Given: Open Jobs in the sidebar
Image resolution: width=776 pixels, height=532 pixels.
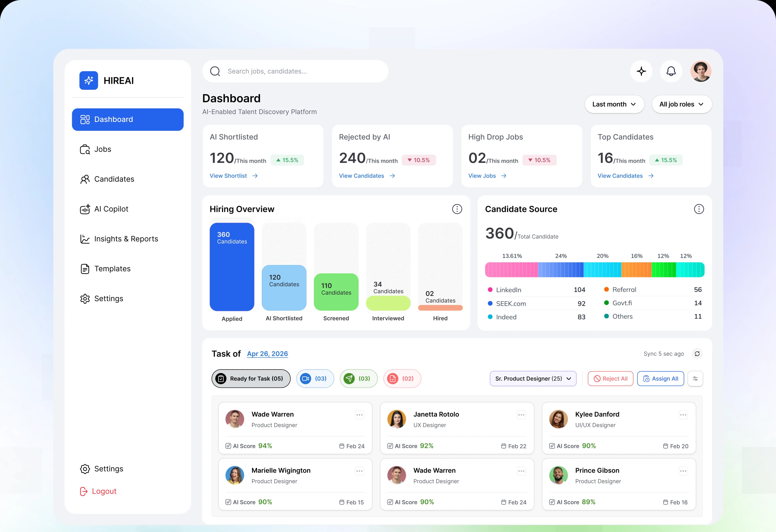Looking at the screenshot, I should [x=128, y=149].
